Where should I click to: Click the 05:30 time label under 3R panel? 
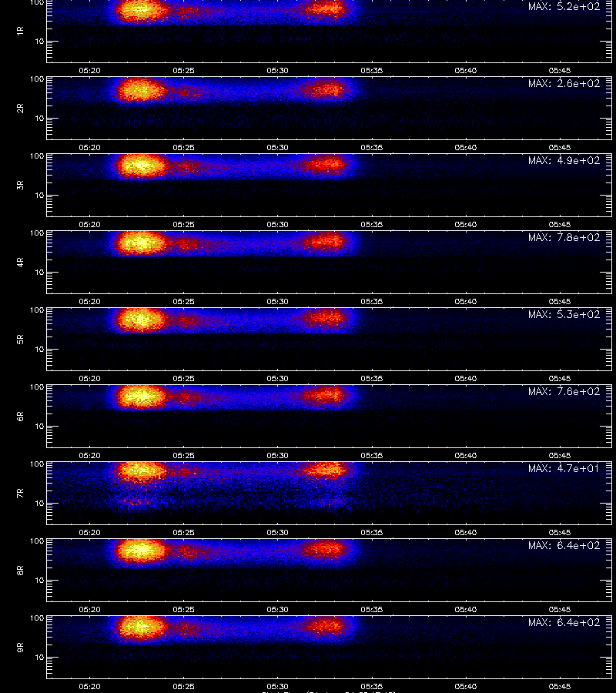tap(277, 224)
